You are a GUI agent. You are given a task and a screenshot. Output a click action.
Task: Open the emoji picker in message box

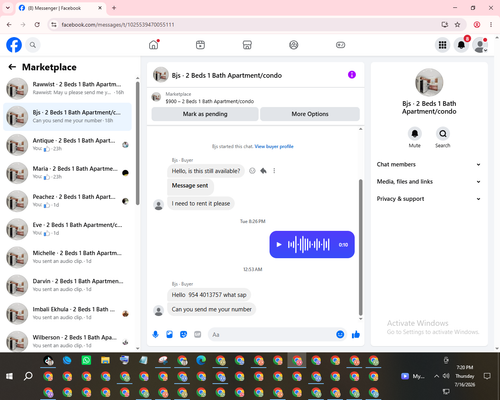pyautogui.click(x=340, y=334)
